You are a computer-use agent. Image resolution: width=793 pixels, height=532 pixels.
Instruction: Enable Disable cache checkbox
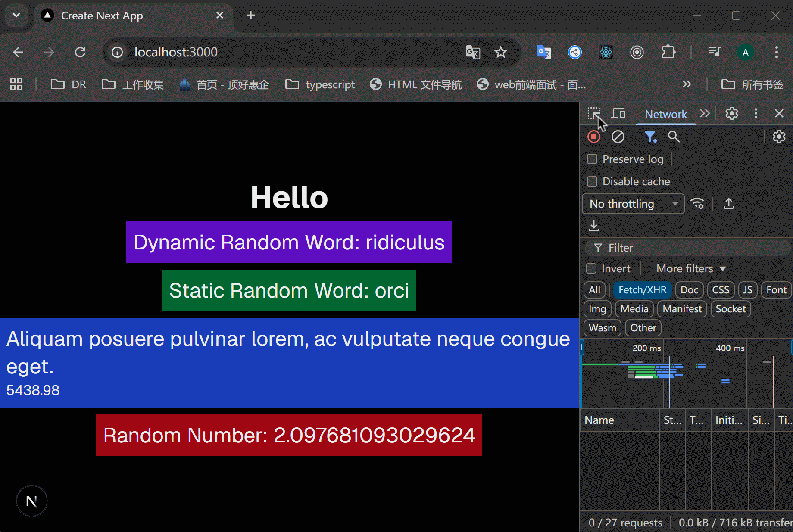592,182
